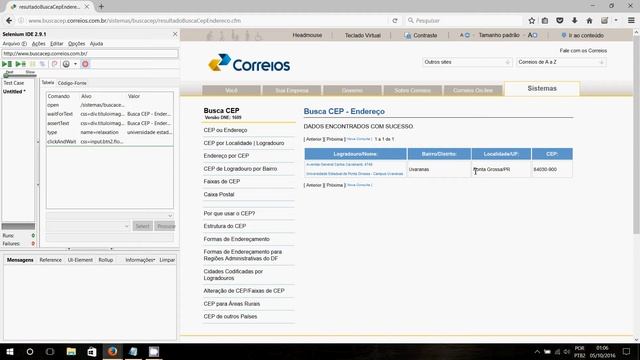The width and height of the screenshot is (640, 360).
Task: Click the Firefox search box Pesquisar
Action: [464, 20]
